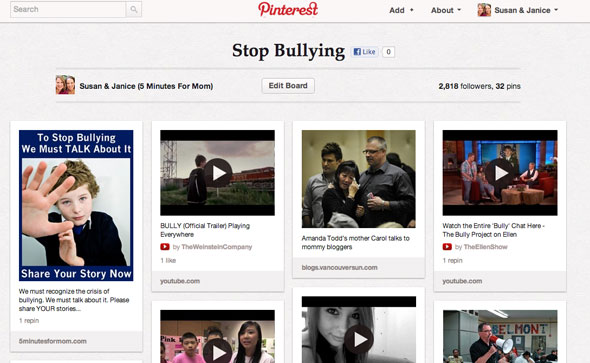Click 'Watch the Entire Bully Chat Here' caption
This screenshot has height=363, width=590.
pyautogui.click(x=493, y=230)
